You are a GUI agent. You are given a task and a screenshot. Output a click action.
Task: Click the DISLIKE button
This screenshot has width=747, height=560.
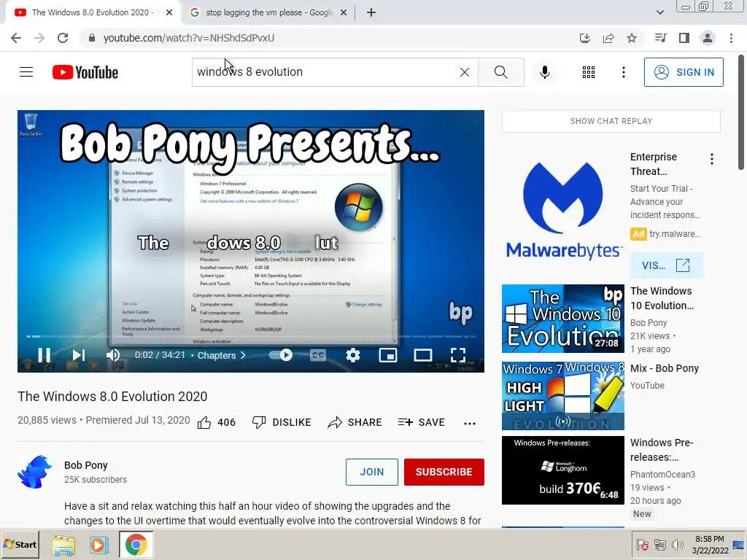point(282,422)
